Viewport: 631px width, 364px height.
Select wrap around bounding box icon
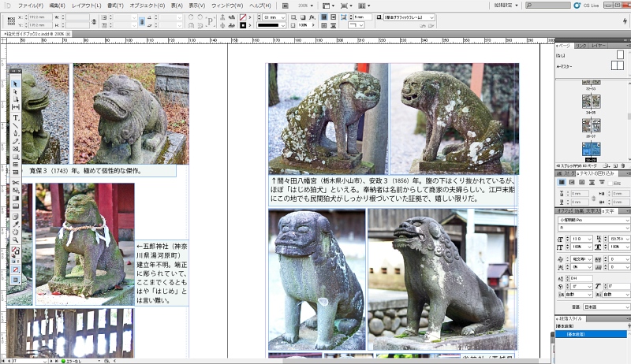click(x=572, y=183)
